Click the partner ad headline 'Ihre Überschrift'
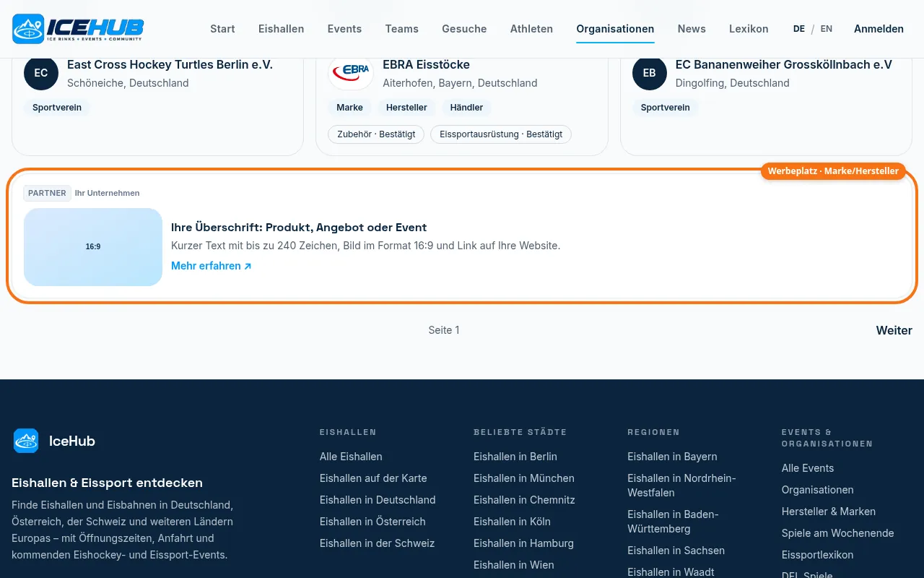This screenshot has width=924, height=578. point(299,227)
